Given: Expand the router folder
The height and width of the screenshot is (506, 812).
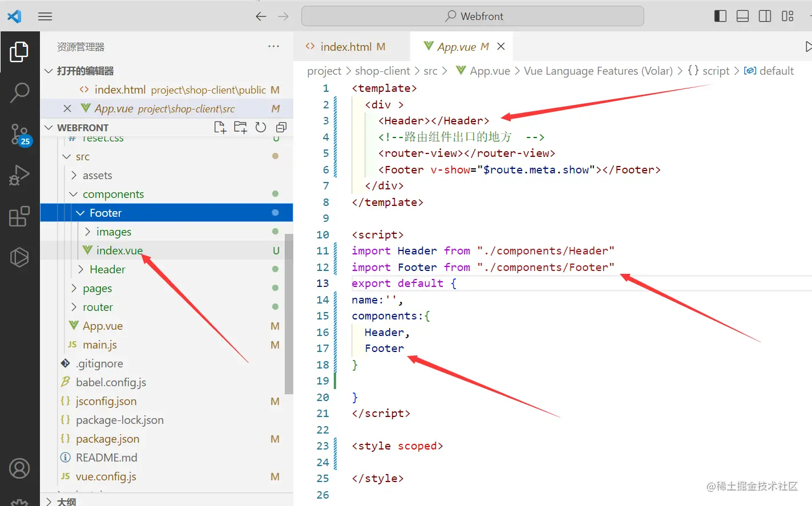Looking at the screenshot, I should (x=74, y=307).
